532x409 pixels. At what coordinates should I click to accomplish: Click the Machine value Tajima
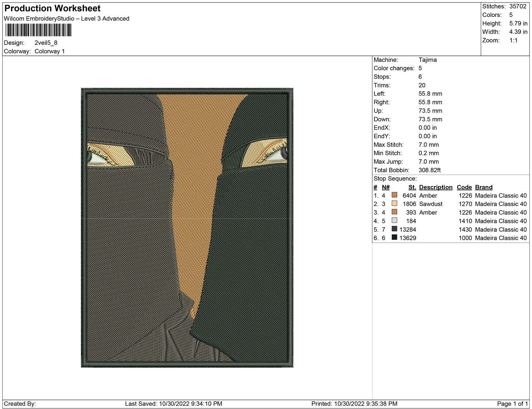[x=427, y=60]
